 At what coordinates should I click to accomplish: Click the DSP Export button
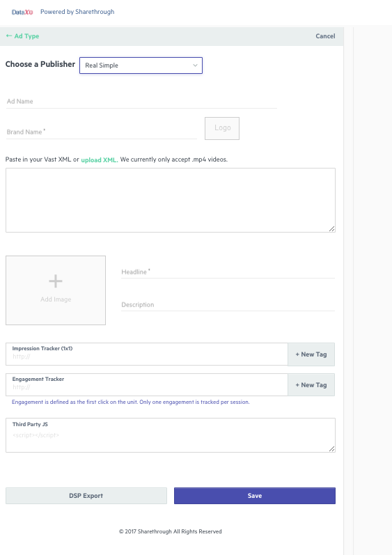tap(86, 496)
